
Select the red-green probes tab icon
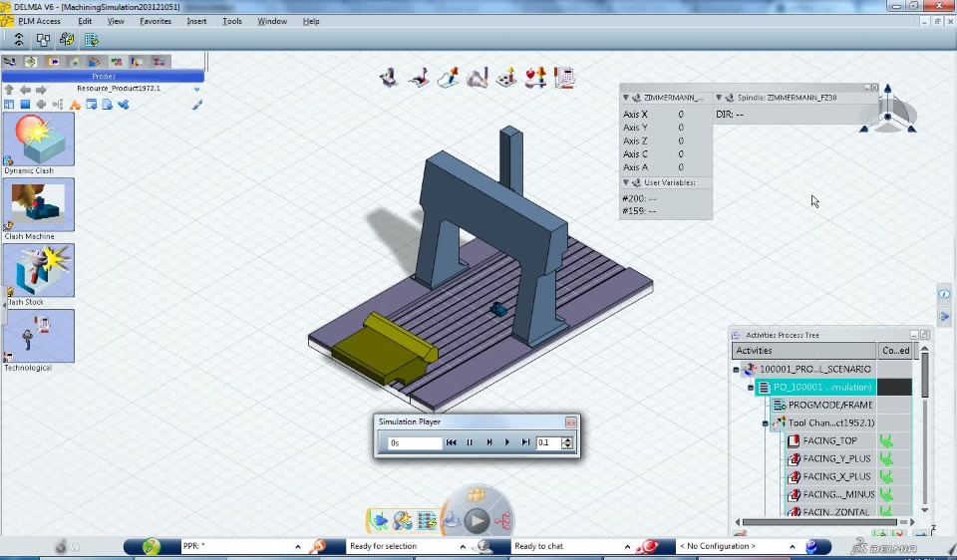tap(116, 62)
